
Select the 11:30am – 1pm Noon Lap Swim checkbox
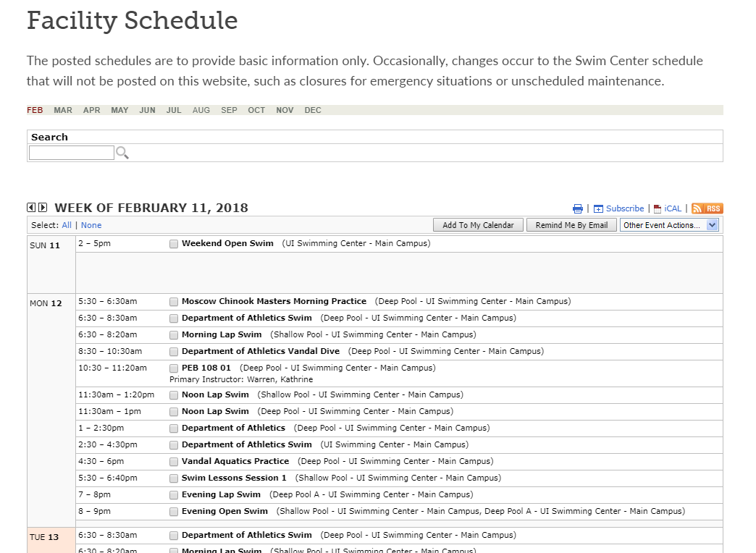[x=174, y=413]
